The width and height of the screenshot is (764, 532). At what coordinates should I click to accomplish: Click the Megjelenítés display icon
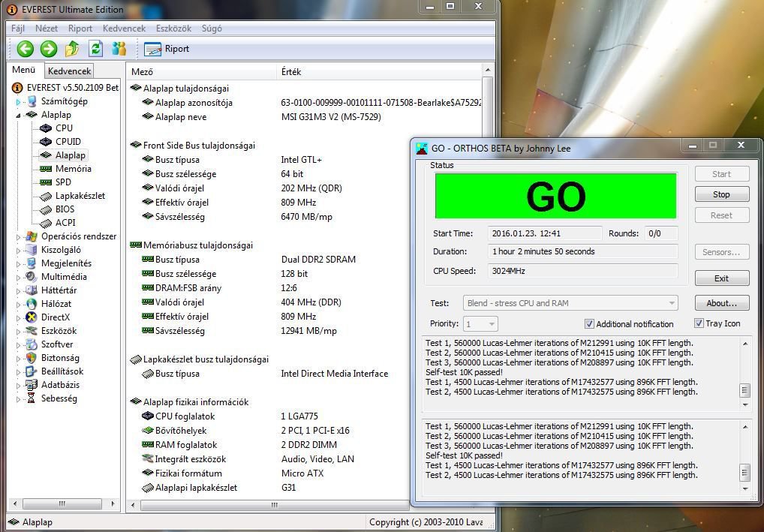tap(32, 263)
